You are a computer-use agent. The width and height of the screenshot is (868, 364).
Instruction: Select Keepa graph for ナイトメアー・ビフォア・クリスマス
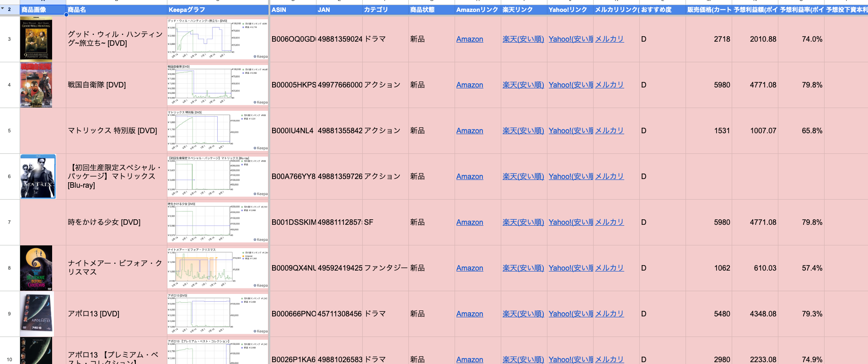(218, 268)
